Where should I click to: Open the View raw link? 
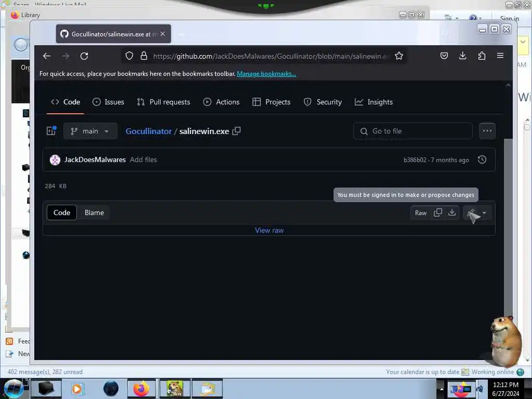269,230
